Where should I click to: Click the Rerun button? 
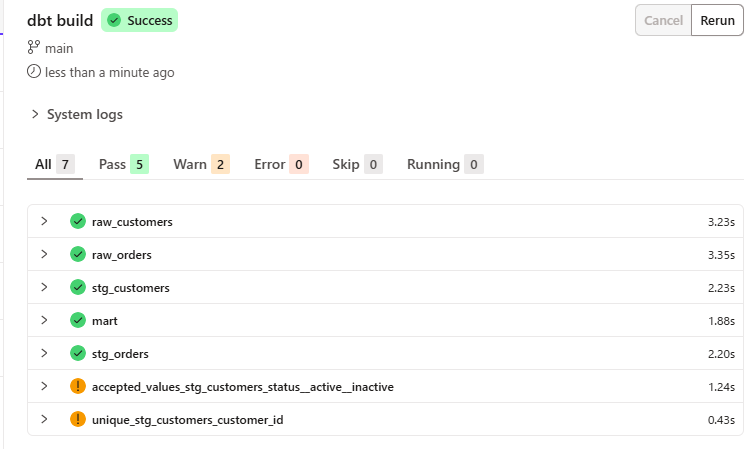pyautogui.click(x=717, y=20)
